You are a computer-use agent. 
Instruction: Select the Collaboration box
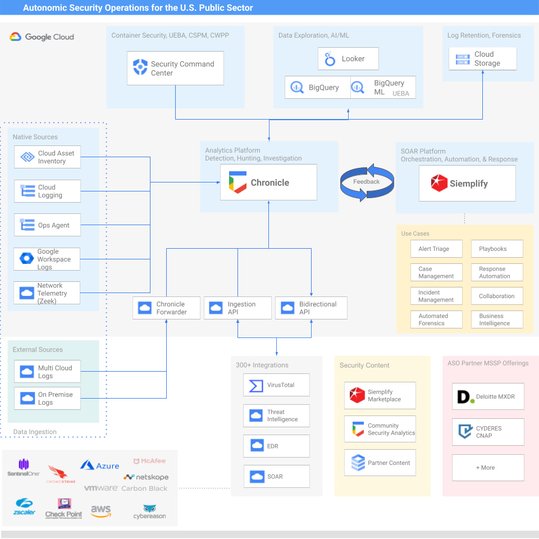pos(497,296)
